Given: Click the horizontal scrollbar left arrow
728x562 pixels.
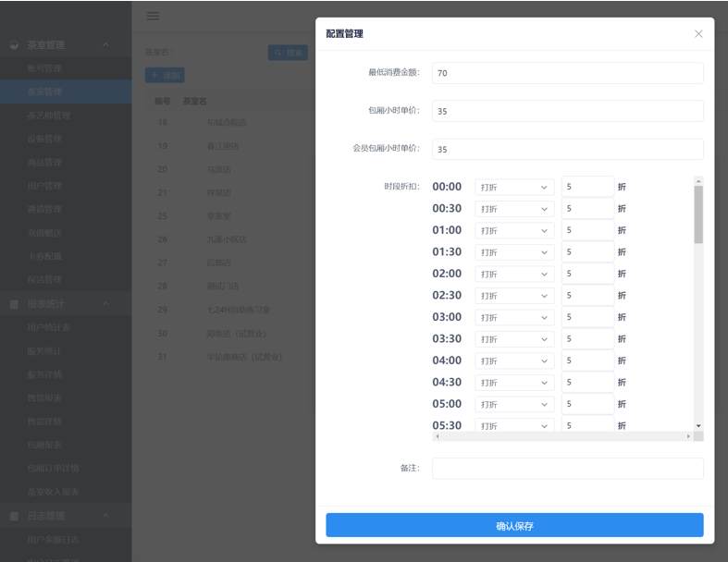Looking at the screenshot, I should [x=438, y=436].
